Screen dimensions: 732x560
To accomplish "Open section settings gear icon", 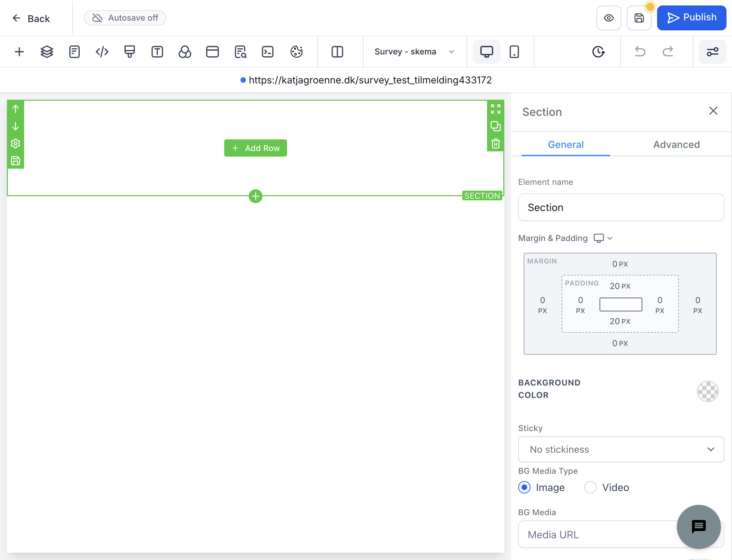I will tap(16, 143).
